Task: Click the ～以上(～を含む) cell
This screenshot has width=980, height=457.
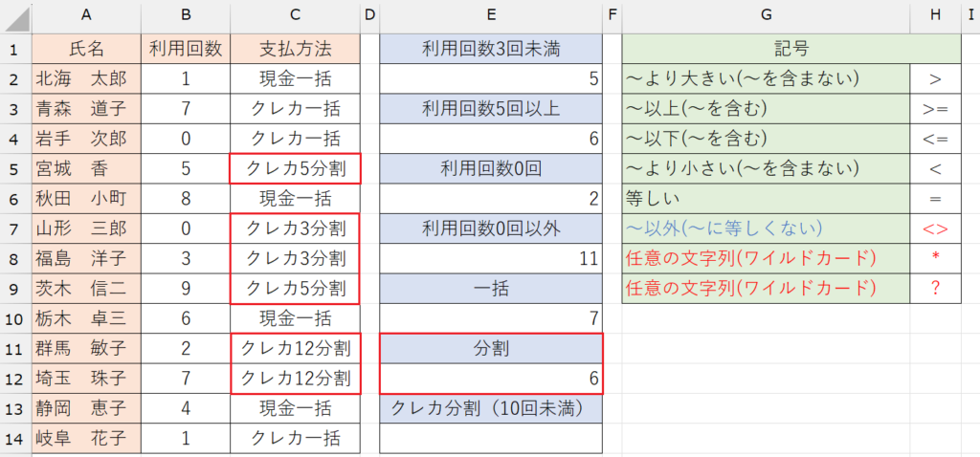Action: pos(766,109)
